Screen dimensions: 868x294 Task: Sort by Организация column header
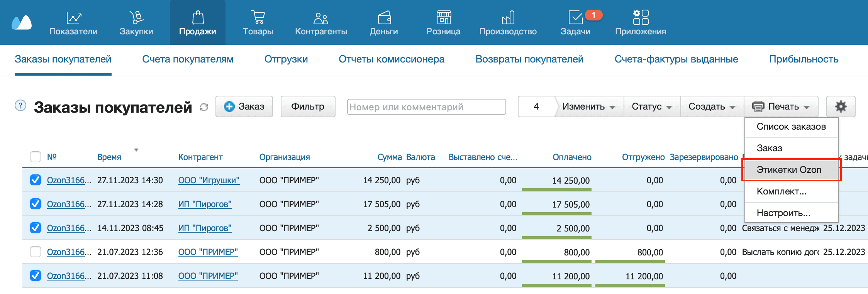pyautogui.click(x=285, y=157)
